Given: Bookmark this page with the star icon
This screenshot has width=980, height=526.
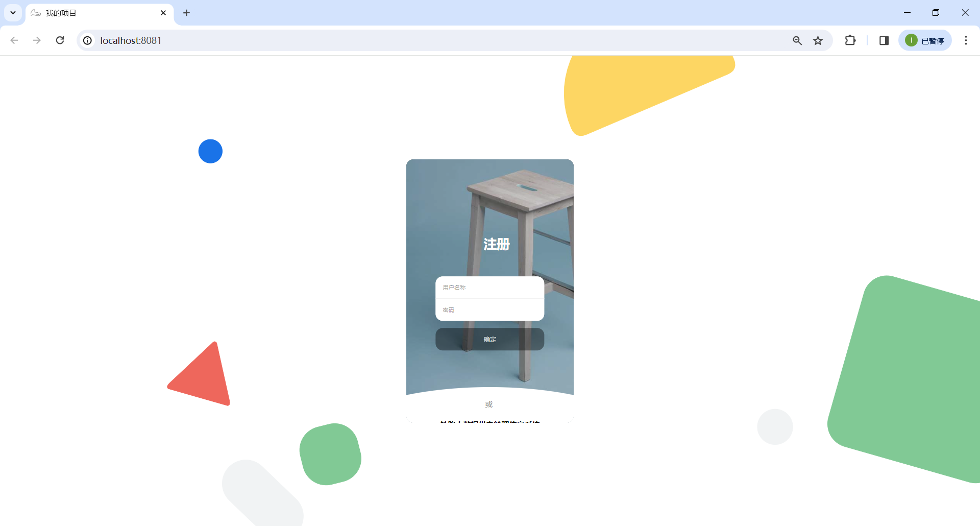Looking at the screenshot, I should click(818, 40).
